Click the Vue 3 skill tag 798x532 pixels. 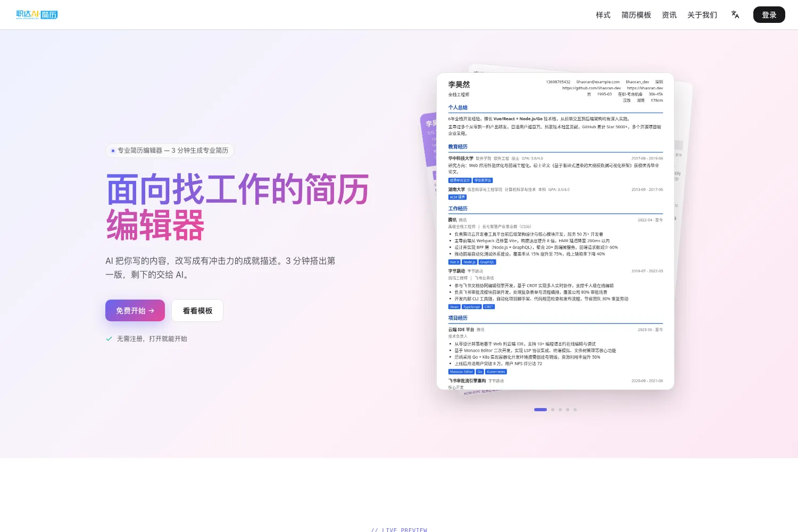tap(454, 262)
